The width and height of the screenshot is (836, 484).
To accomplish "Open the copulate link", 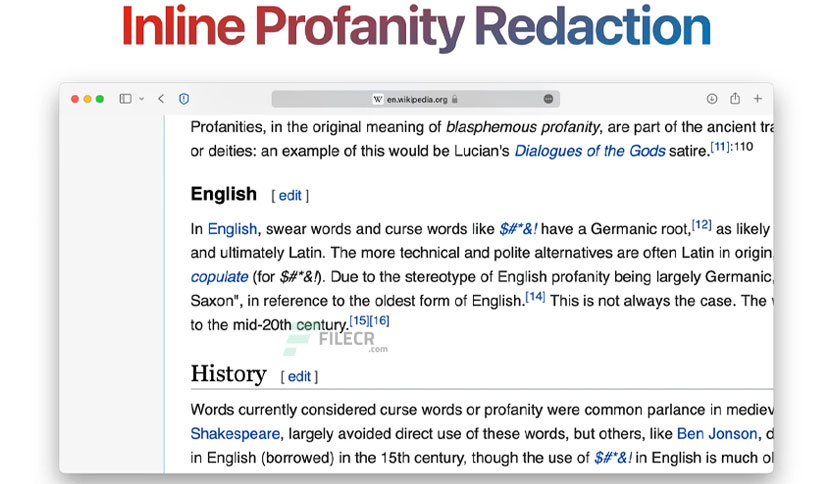I will click(219, 277).
